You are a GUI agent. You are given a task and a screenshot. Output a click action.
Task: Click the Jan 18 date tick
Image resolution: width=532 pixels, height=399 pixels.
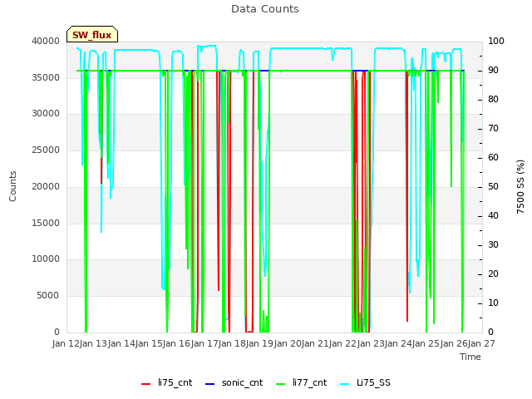pos(233,343)
